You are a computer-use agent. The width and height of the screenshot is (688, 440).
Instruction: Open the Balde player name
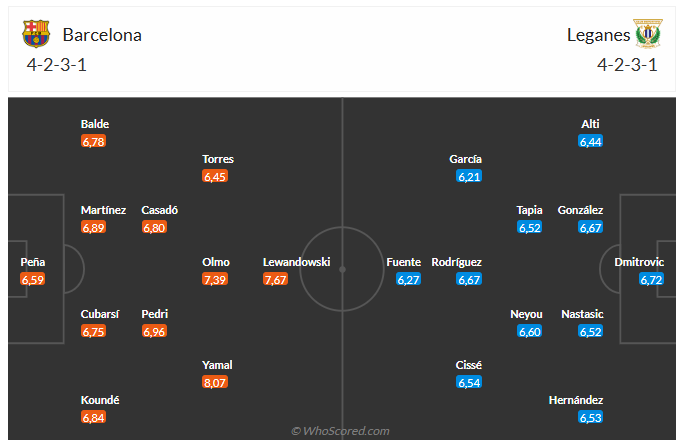(95, 124)
